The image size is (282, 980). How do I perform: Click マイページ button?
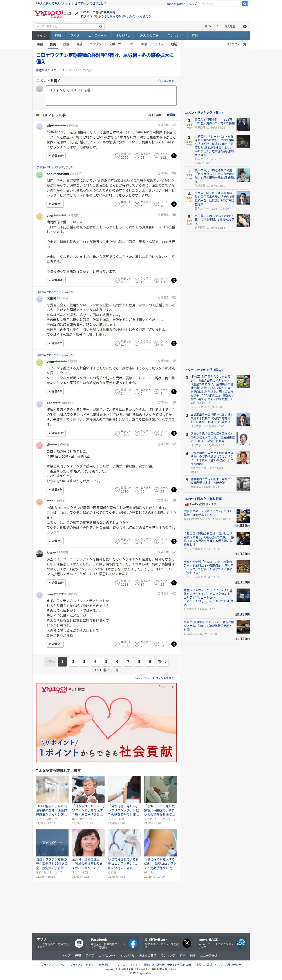point(211,27)
